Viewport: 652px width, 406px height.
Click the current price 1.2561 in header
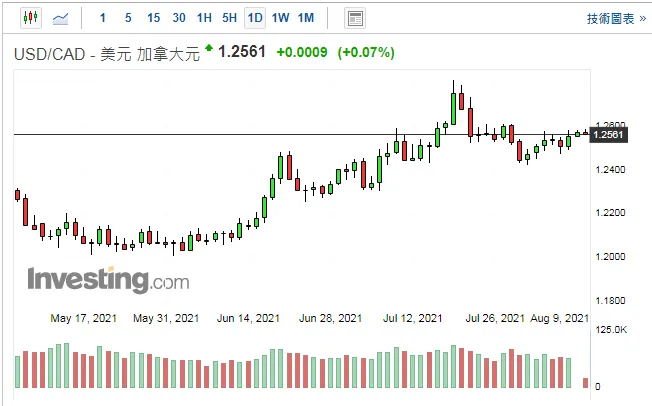click(242, 52)
